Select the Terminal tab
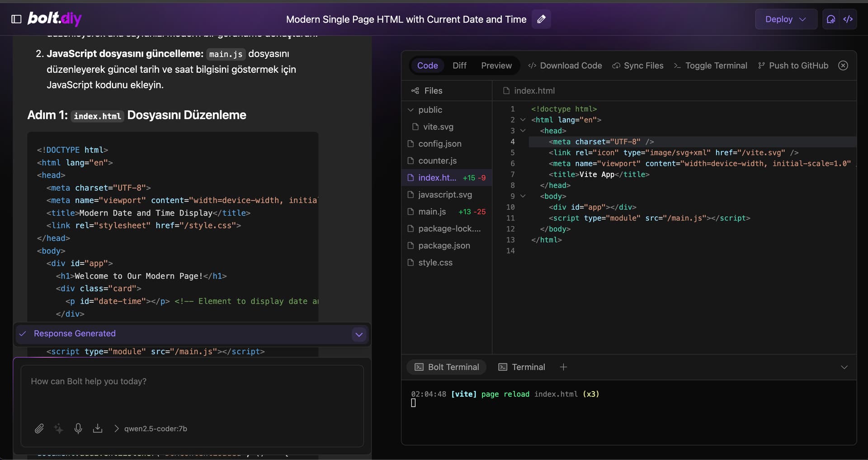The image size is (868, 460). 521,367
